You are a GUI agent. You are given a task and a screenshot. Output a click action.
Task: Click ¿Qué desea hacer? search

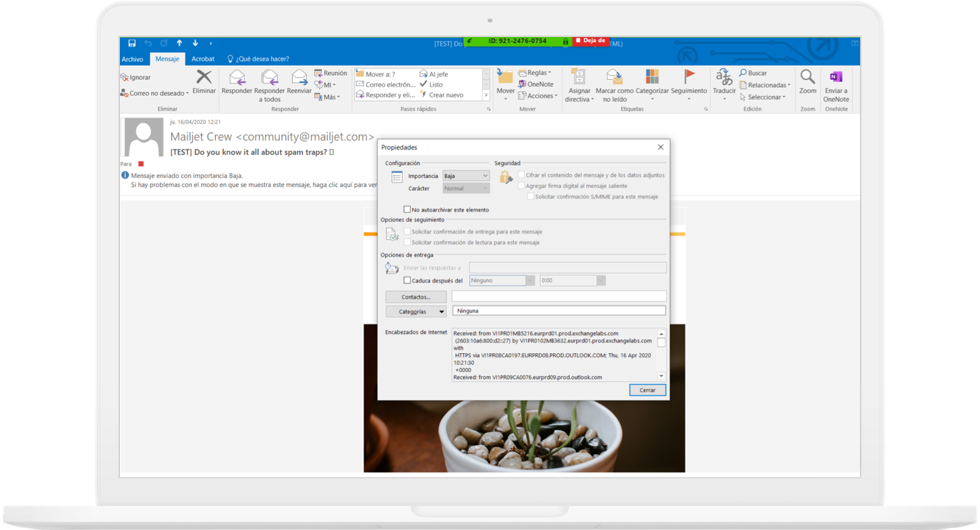pyautogui.click(x=258, y=59)
